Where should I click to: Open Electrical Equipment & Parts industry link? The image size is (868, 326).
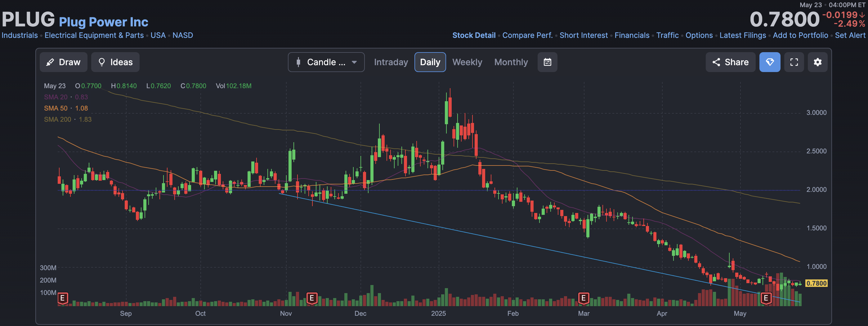tap(94, 35)
